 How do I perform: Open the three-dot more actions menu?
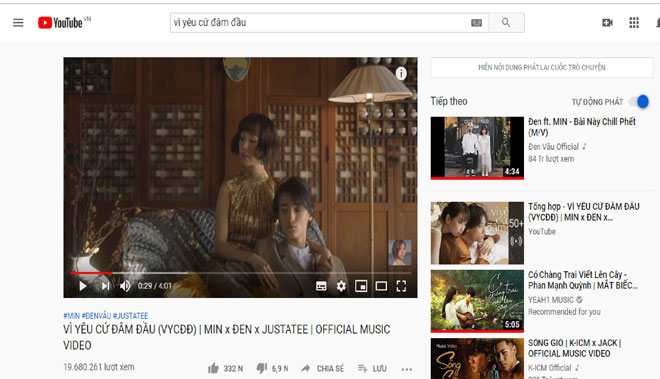407,369
